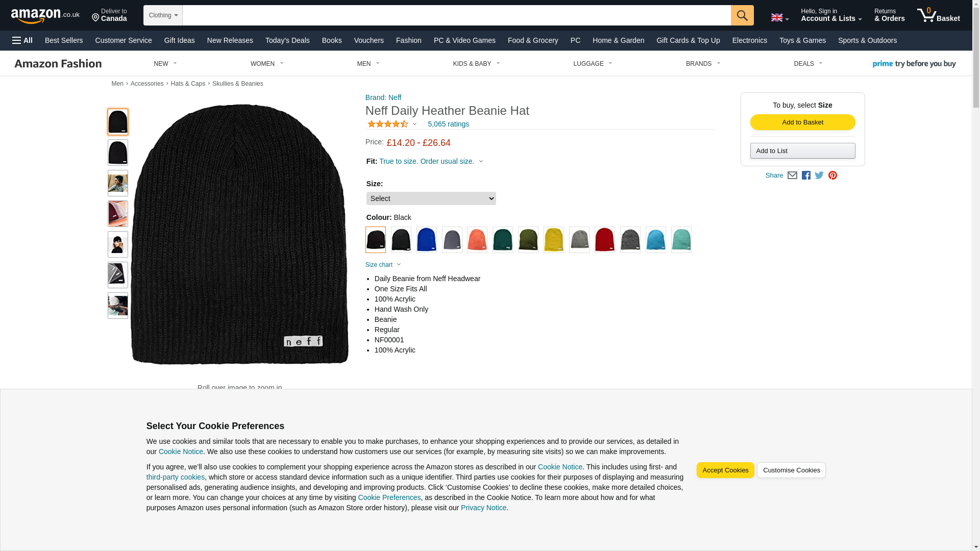Open the WOMEN fashion menu
The width and height of the screenshot is (980, 551).
(x=266, y=64)
